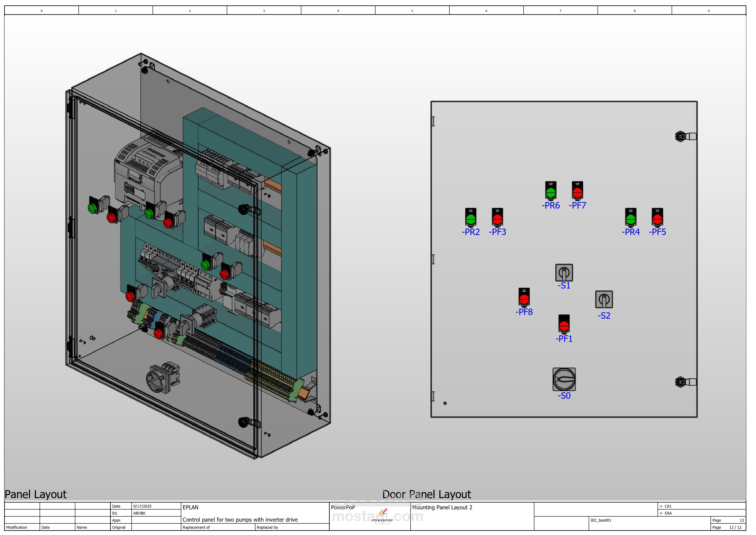Click the date field 9/17/2025

point(142,506)
